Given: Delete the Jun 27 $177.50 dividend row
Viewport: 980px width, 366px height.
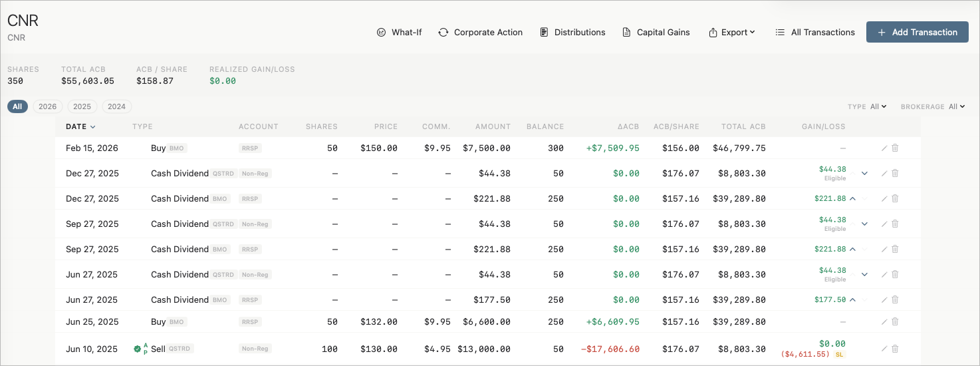Looking at the screenshot, I should click(895, 299).
